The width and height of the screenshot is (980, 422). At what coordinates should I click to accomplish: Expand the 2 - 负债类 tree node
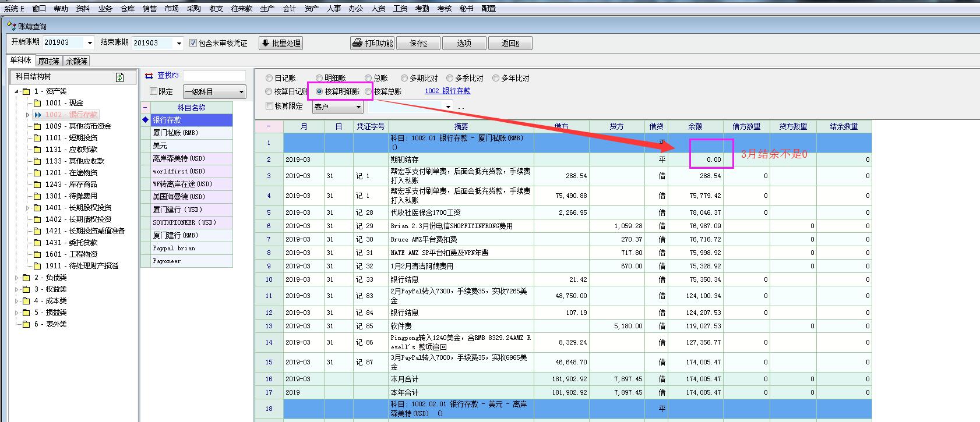(17, 278)
